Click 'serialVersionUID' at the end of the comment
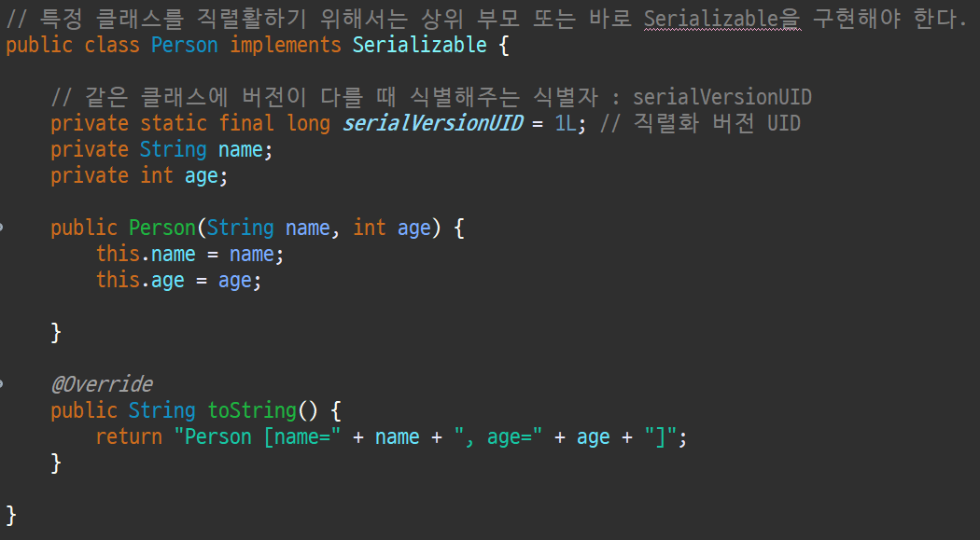980x540 pixels. click(721, 97)
